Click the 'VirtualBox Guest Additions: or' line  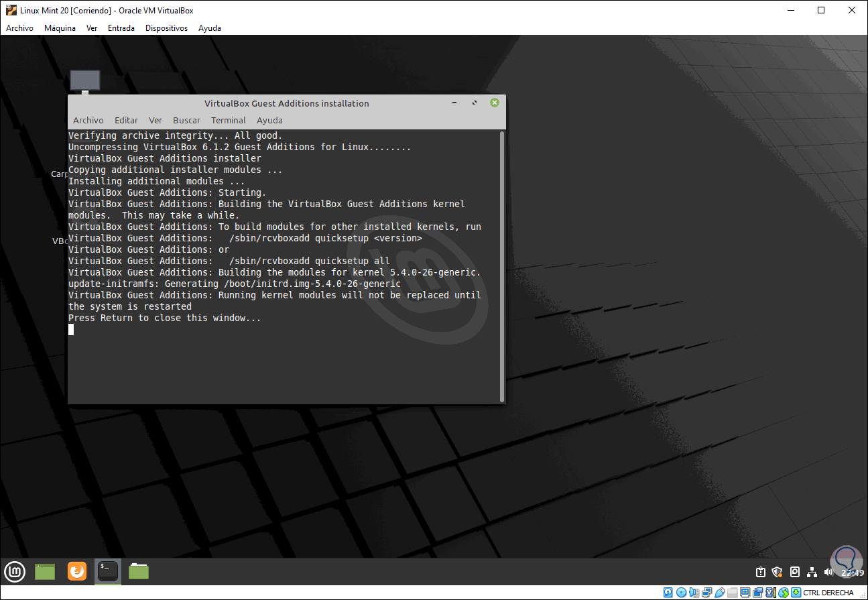pos(149,249)
